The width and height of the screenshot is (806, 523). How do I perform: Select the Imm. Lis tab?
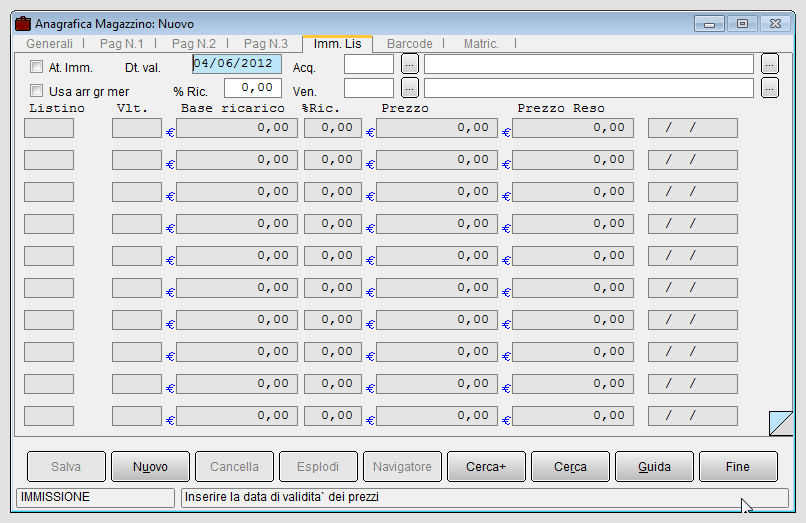[x=338, y=44]
